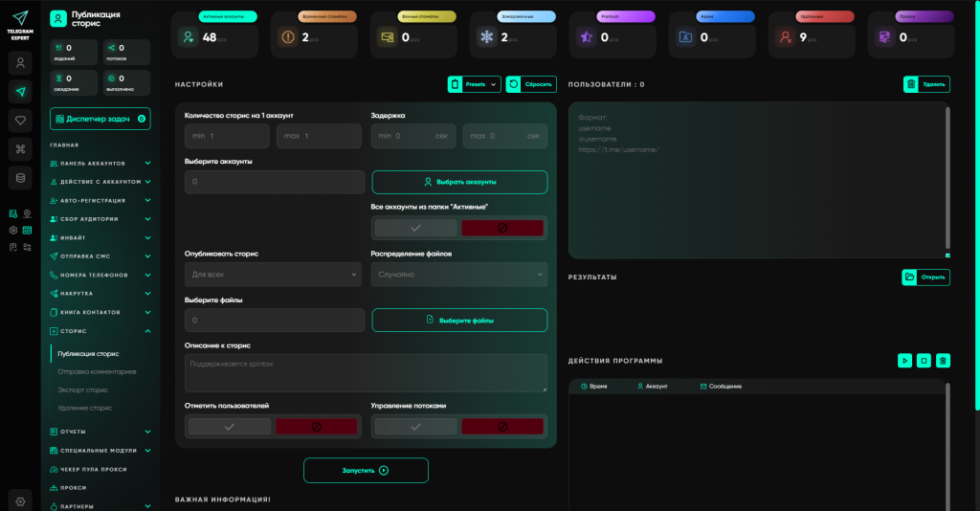Open the database icon in left rail
This screenshot has width=980, height=511.
tap(20, 177)
